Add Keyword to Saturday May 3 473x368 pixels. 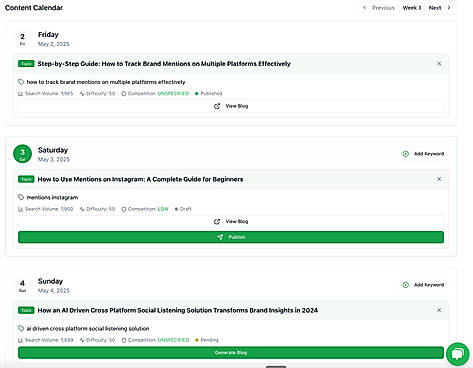coord(423,154)
